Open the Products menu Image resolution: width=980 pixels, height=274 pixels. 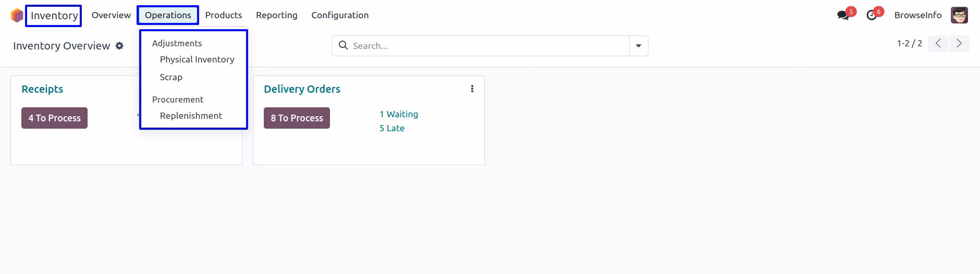pyautogui.click(x=224, y=15)
